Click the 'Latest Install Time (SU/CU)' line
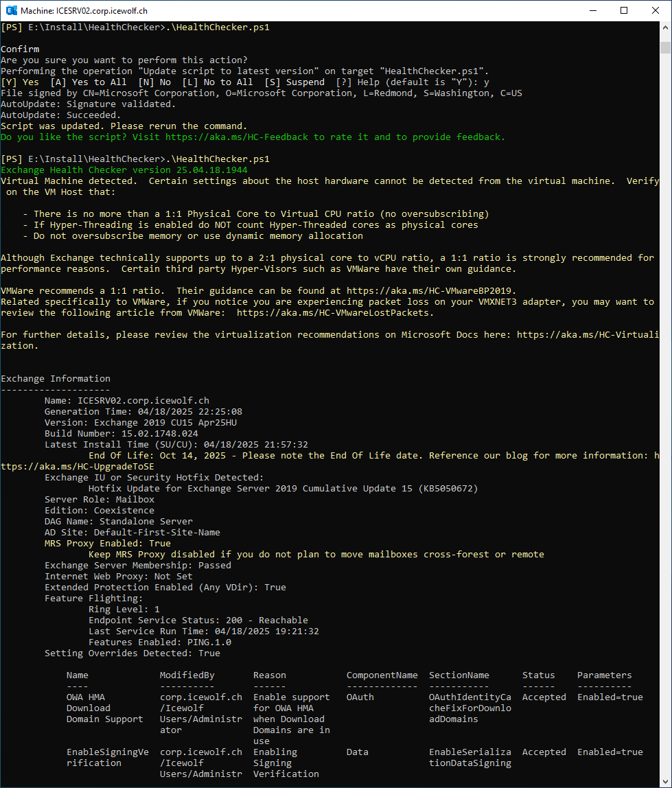The height and width of the screenshot is (788, 672). tap(176, 445)
